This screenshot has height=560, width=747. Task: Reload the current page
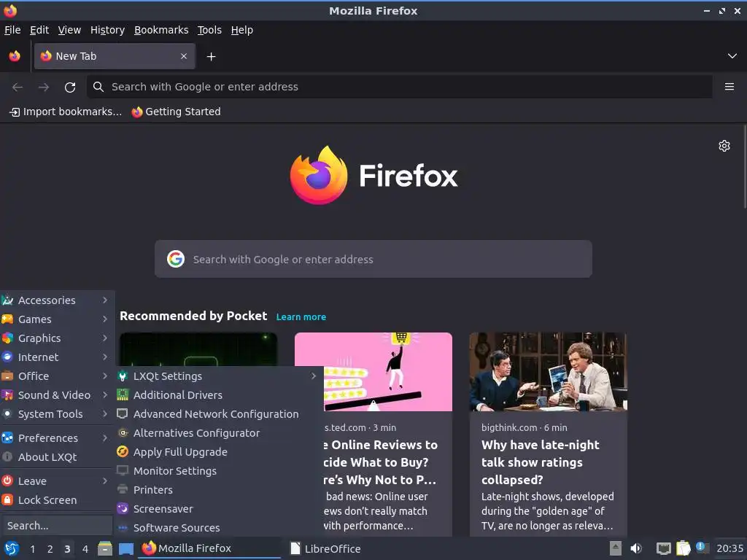(x=70, y=87)
